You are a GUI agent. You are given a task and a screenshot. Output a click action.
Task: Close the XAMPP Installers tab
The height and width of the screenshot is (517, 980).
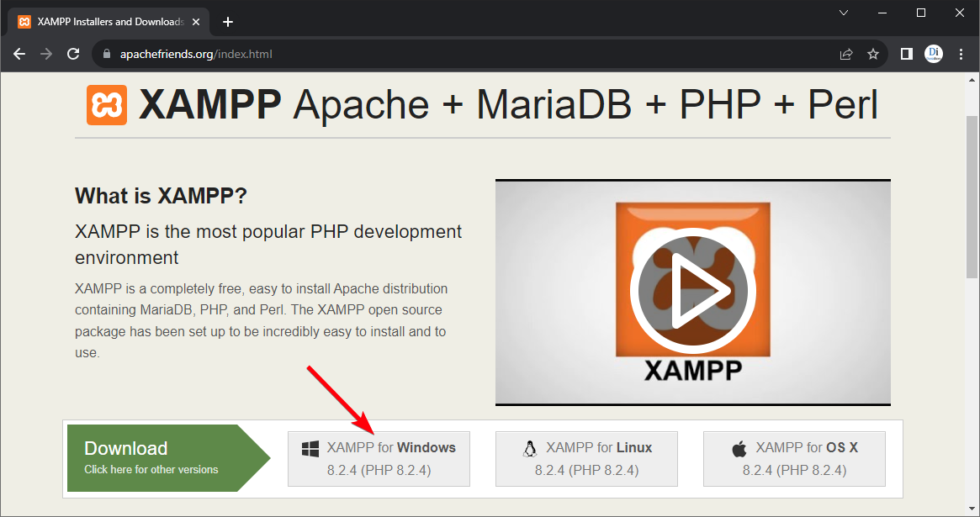196,22
